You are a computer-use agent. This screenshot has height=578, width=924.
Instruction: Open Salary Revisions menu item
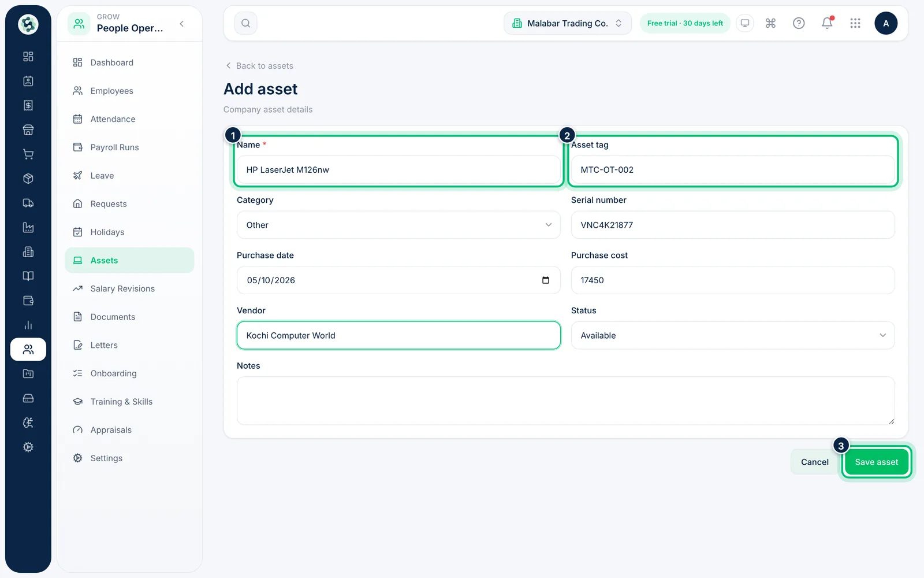(x=129, y=288)
